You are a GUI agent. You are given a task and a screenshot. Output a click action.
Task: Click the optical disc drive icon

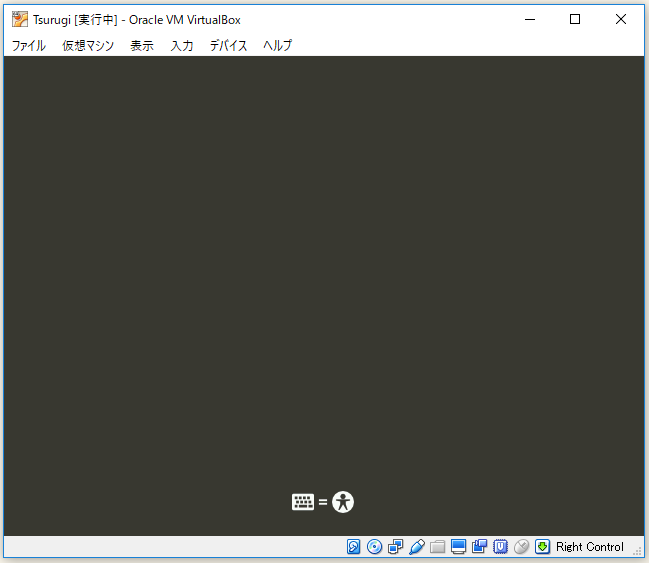(x=375, y=546)
